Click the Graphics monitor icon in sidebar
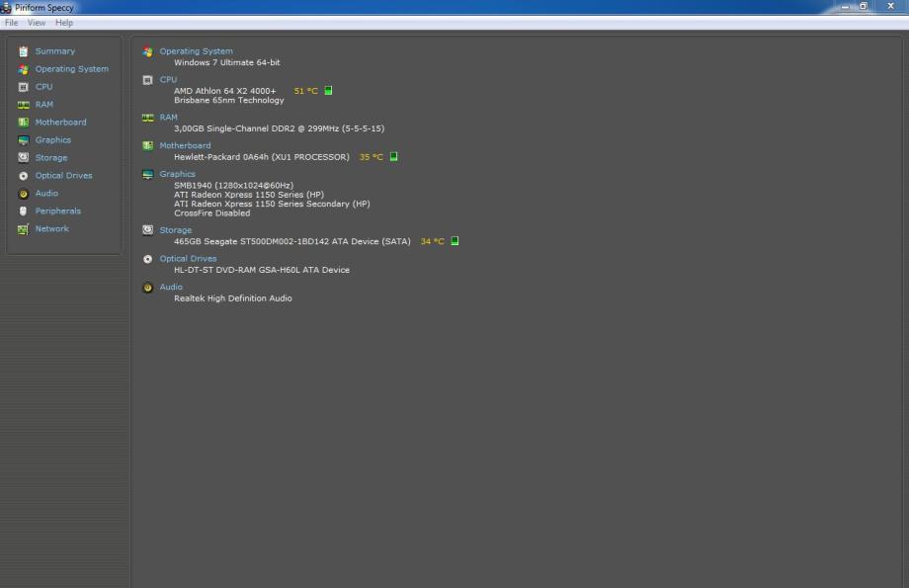 pos(23,140)
